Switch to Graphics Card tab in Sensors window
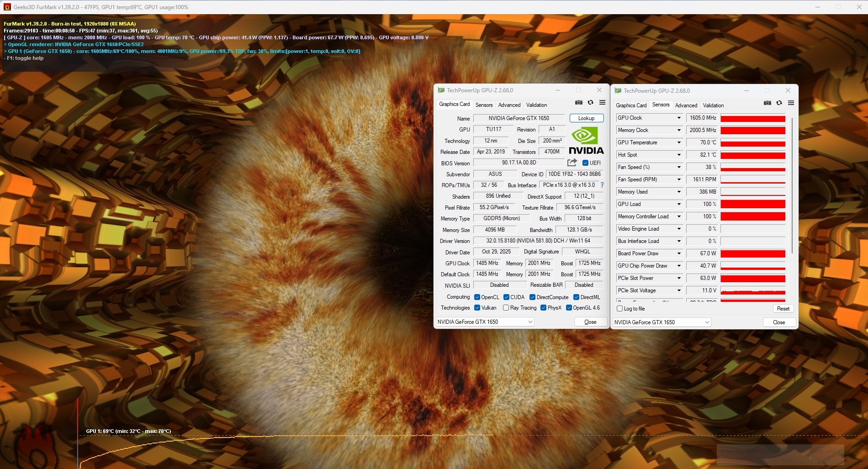The height and width of the screenshot is (469, 868). [x=631, y=105]
